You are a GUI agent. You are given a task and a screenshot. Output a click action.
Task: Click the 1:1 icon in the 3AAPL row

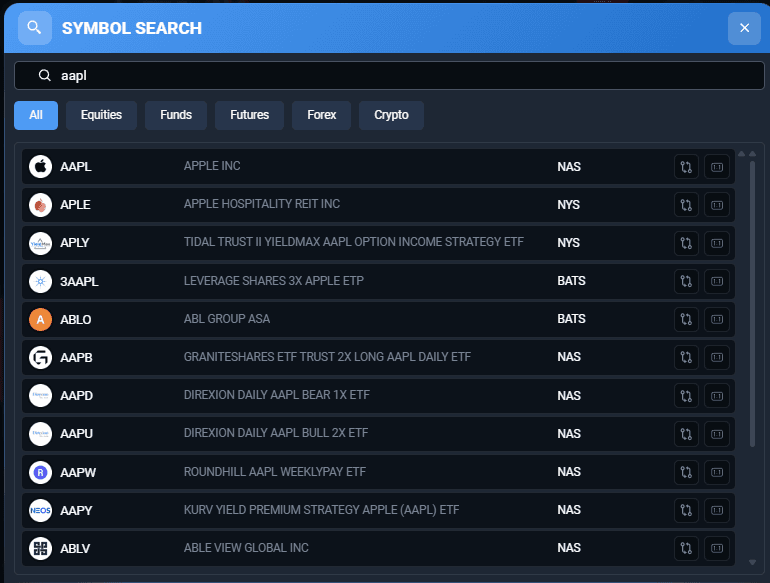click(716, 281)
